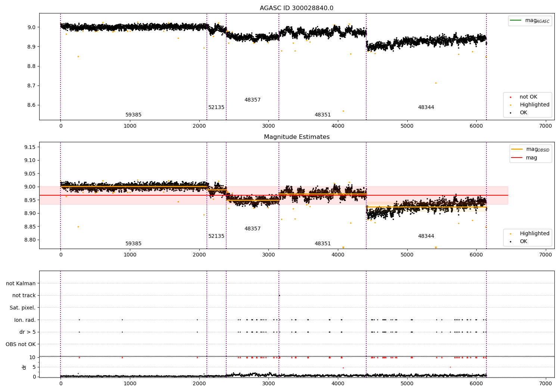Click obsid label 48357 in Magnitude Estimates plot
The image size is (560, 392).
coord(252,229)
